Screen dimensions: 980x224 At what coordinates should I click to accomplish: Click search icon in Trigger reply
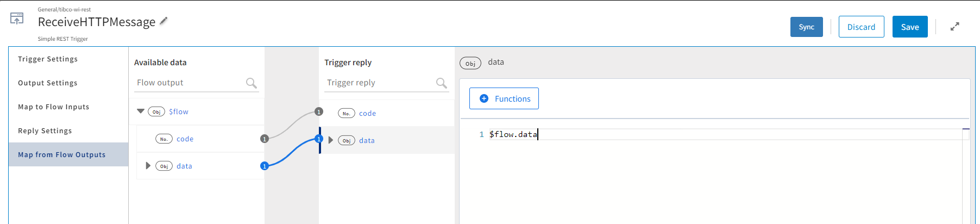[x=441, y=83]
